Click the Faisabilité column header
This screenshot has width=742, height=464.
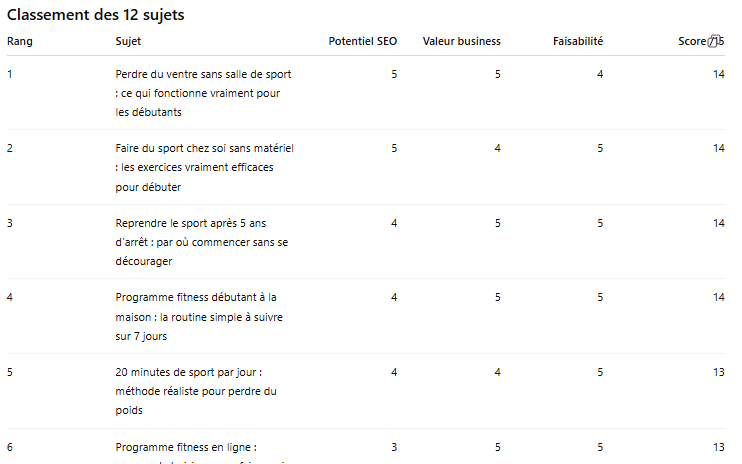click(x=577, y=41)
